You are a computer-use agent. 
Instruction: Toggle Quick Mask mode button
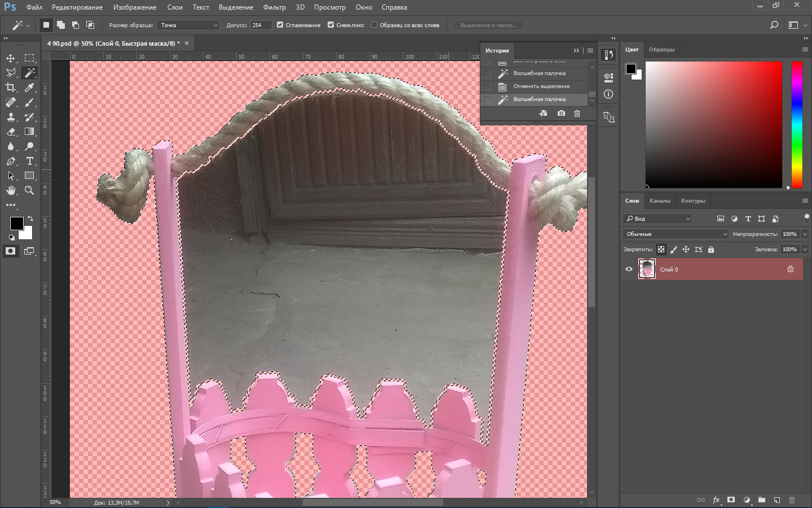[x=11, y=251]
